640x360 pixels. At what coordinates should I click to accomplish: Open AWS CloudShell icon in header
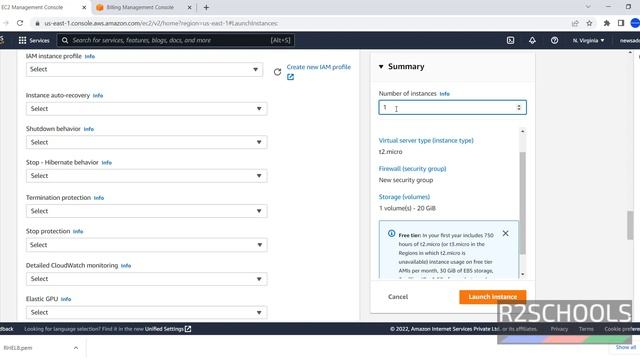510,40
